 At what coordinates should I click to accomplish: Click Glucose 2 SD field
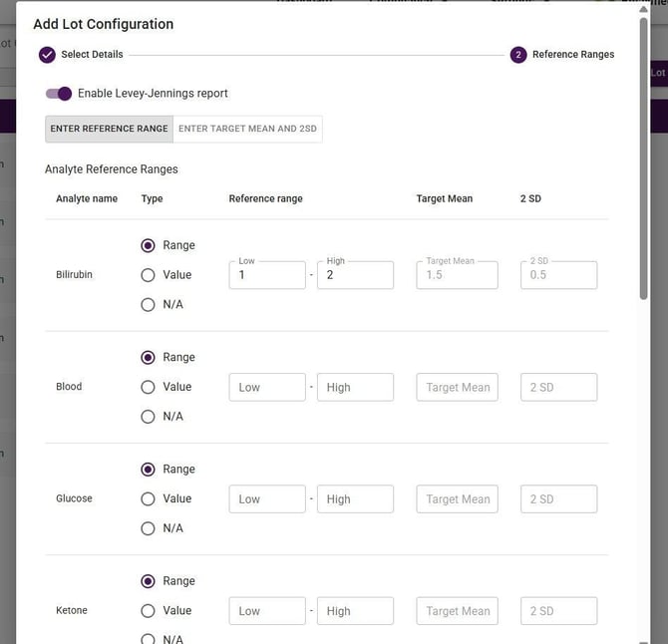coord(558,498)
